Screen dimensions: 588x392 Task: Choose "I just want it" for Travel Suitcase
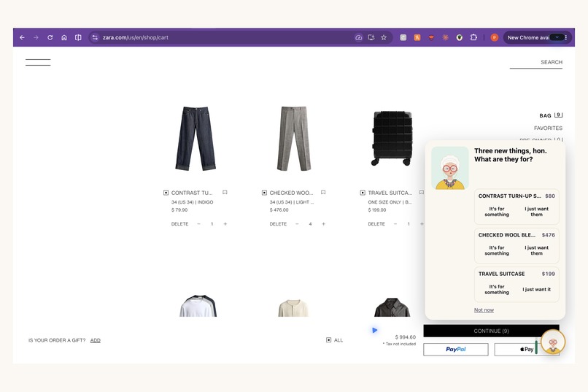tap(537, 290)
